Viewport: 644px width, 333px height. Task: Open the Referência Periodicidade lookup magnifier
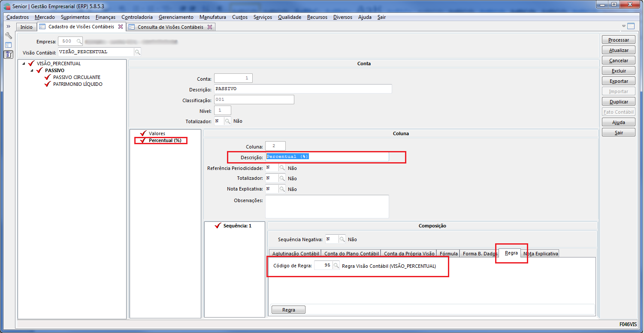tap(282, 168)
